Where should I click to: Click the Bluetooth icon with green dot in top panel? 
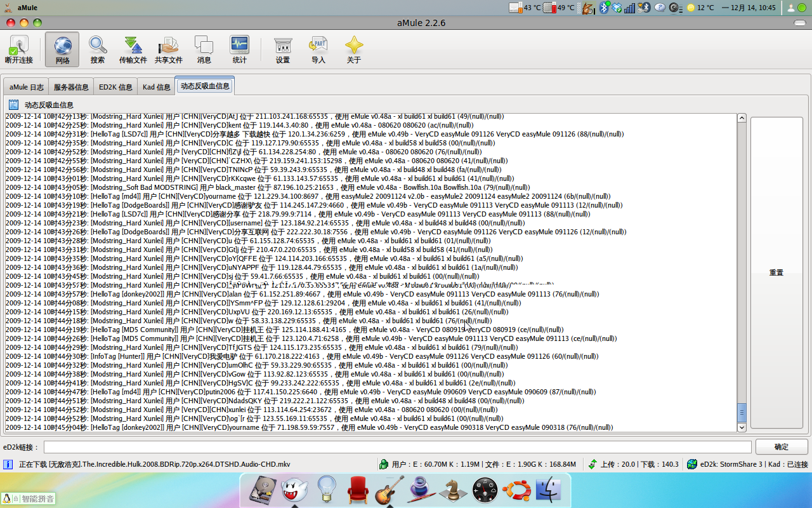(605, 8)
